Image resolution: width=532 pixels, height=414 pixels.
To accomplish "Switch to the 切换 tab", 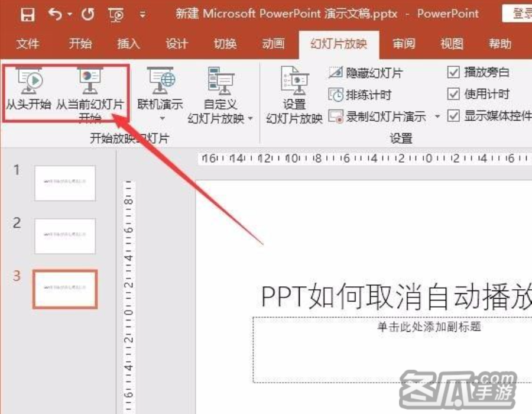I will pyautogui.click(x=225, y=44).
